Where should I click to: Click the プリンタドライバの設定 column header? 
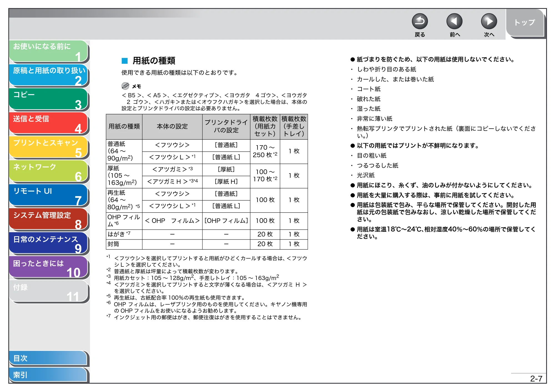[x=226, y=126]
